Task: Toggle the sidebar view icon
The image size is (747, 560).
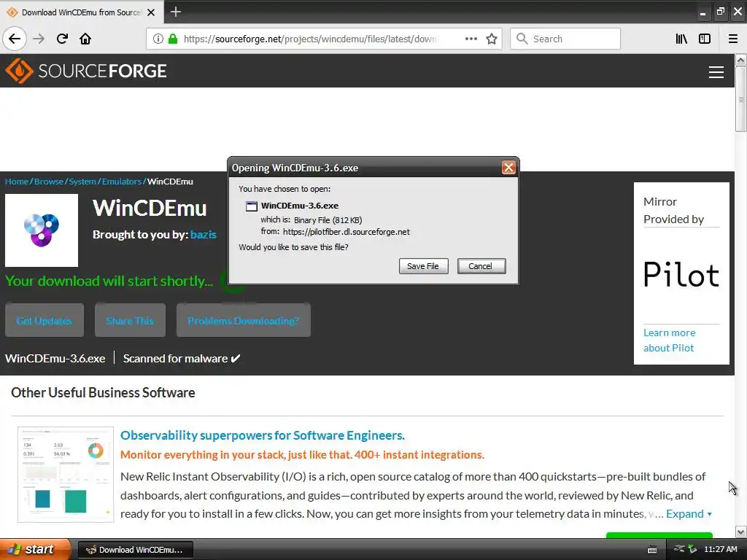Action: coord(705,39)
